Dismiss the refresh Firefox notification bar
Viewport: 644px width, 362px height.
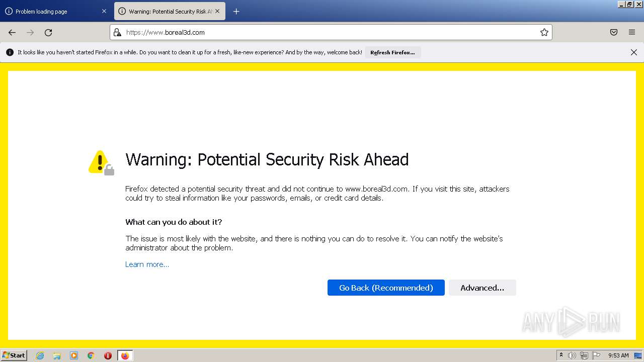click(634, 52)
